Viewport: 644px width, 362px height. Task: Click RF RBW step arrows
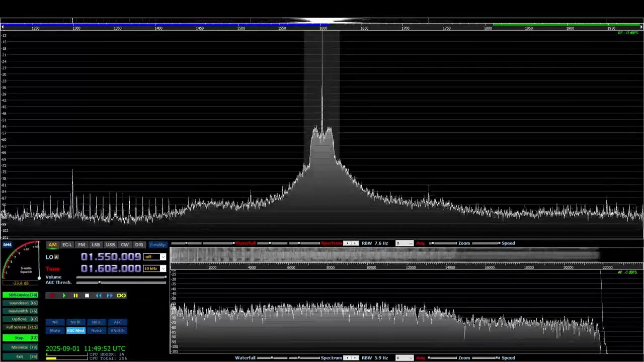351,243
